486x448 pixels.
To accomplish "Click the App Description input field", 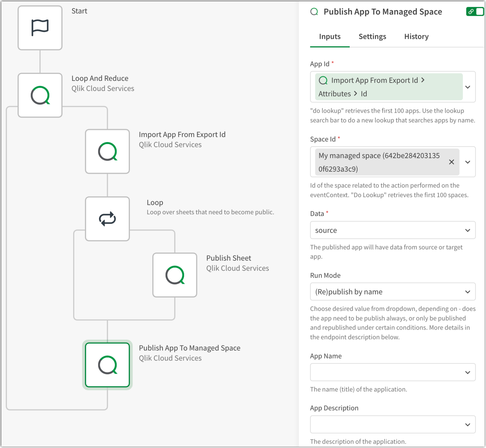I will (393, 424).
